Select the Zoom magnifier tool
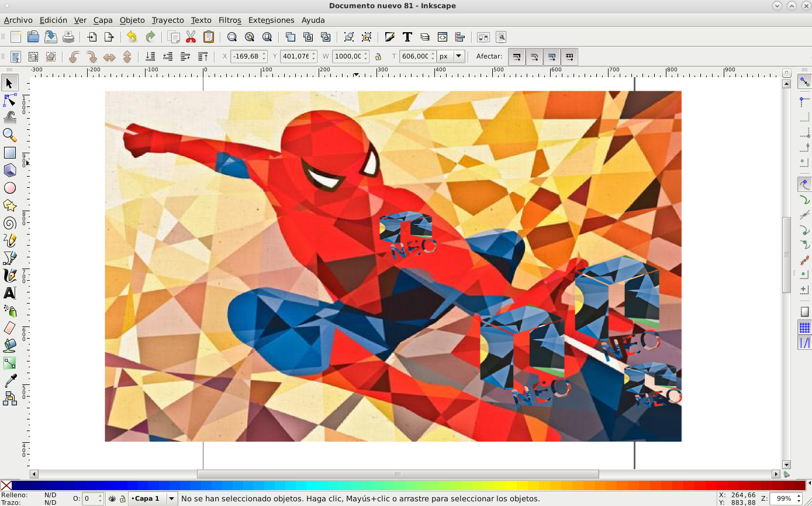 point(9,135)
